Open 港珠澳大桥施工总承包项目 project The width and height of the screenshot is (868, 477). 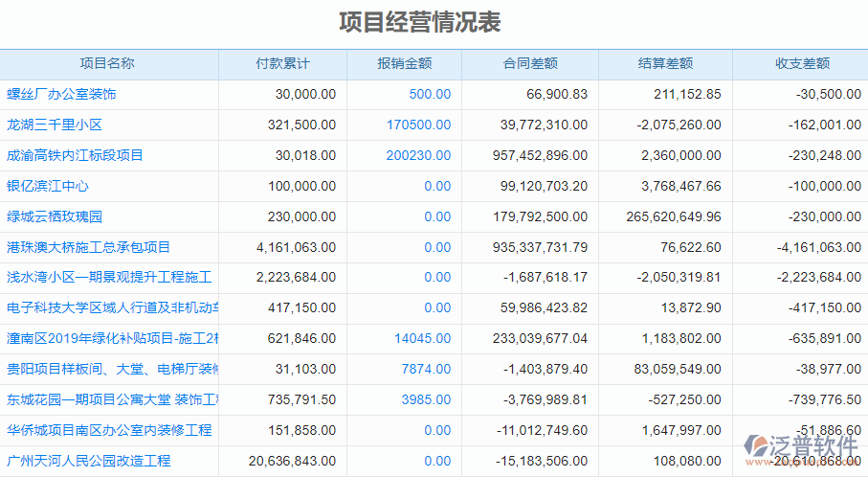point(88,247)
